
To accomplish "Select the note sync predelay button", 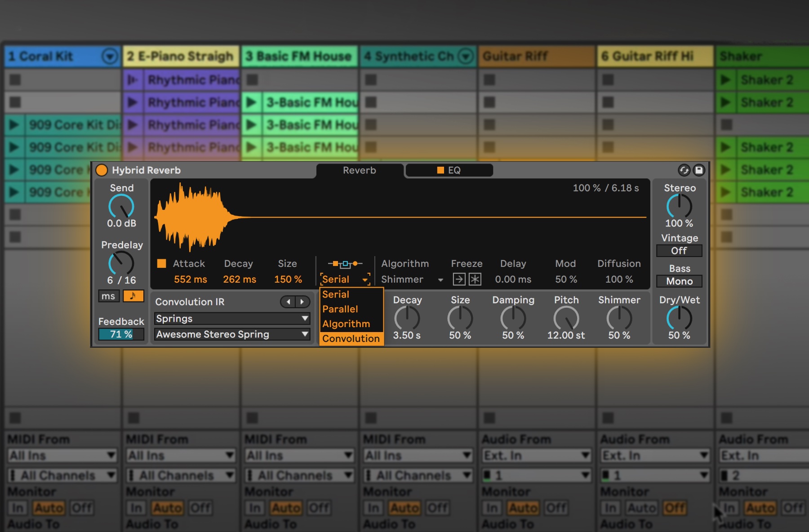I will [x=133, y=296].
